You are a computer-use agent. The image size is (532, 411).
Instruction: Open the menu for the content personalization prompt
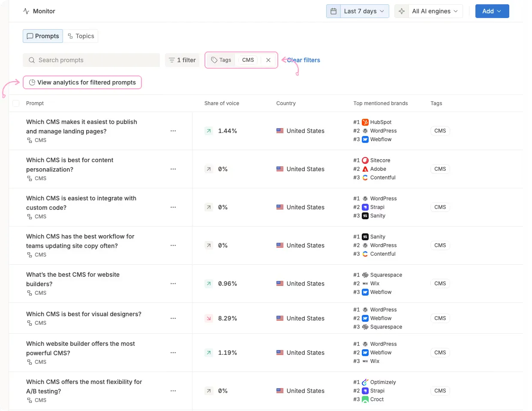[x=173, y=169]
